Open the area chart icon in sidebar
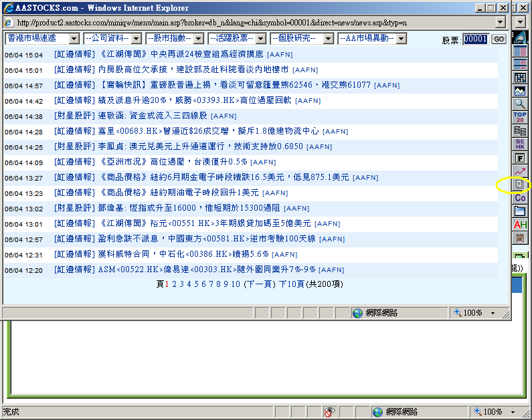Image resolution: width=532 pixels, height=420 pixels. click(x=520, y=91)
